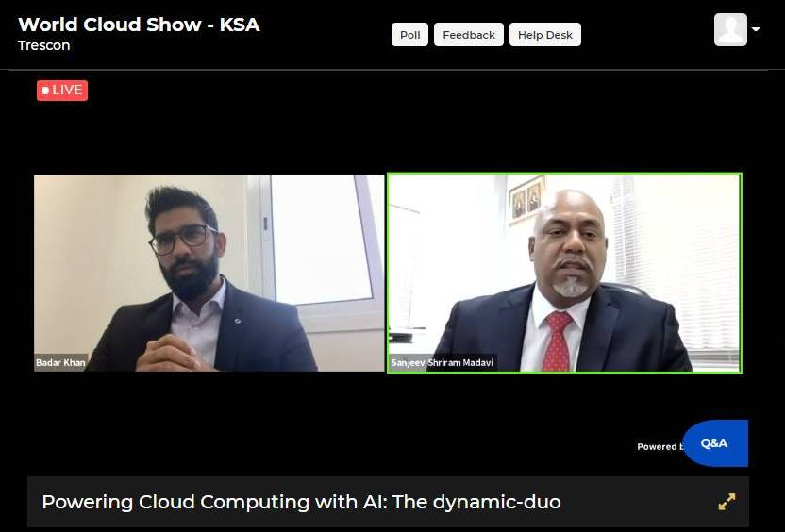Click the red tie in Sanjeev's video

(x=558, y=341)
